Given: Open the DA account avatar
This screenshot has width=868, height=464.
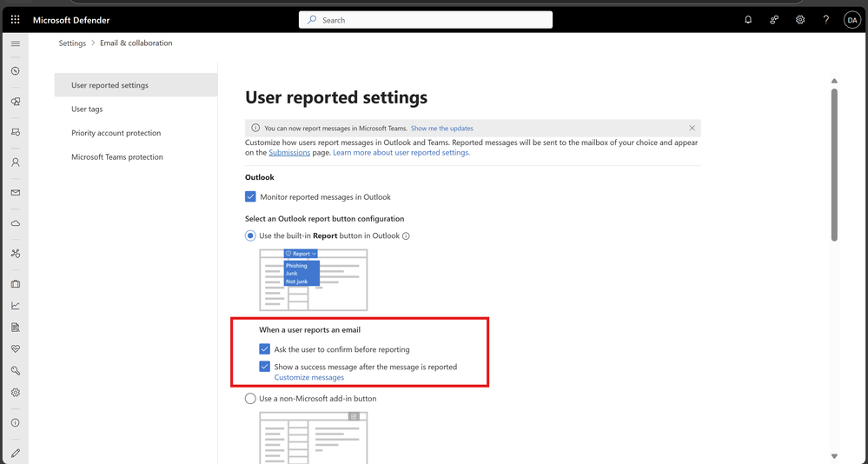Looking at the screenshot, I should pos(851,20).
